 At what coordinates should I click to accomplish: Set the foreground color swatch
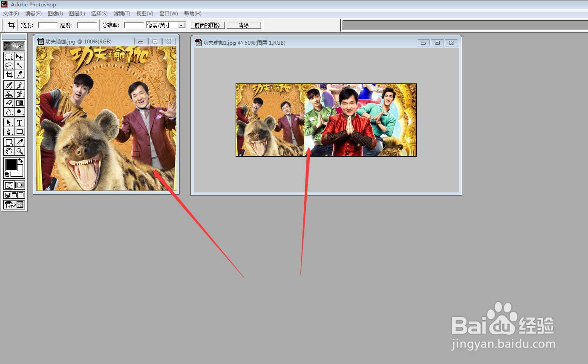coord(11,165)
